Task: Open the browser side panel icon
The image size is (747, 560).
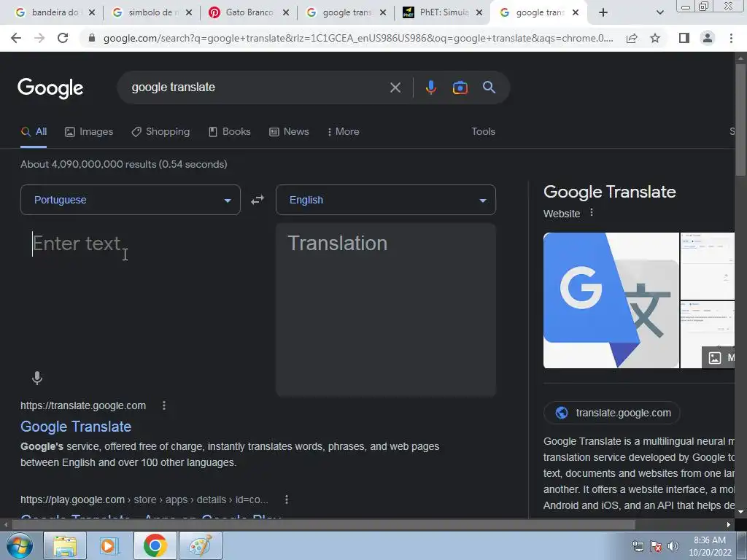Action: tap(684, 38)
